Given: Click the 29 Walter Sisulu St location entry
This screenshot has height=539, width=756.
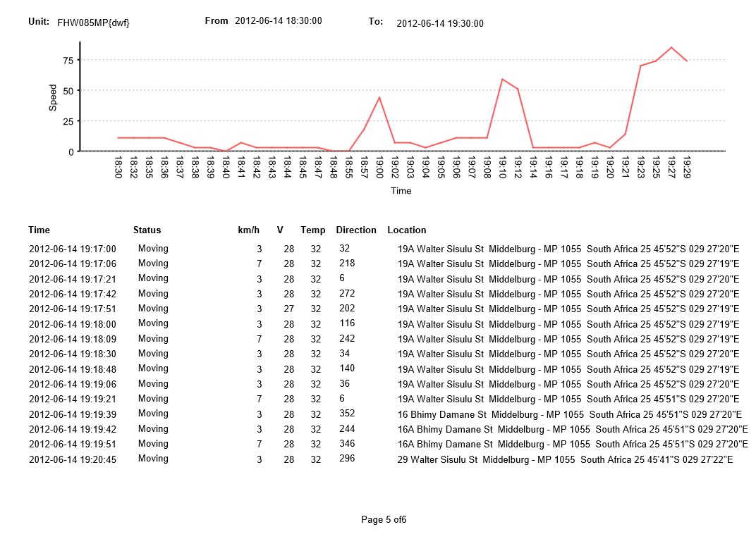Looking at the screenshot, I should coord(565,459).
